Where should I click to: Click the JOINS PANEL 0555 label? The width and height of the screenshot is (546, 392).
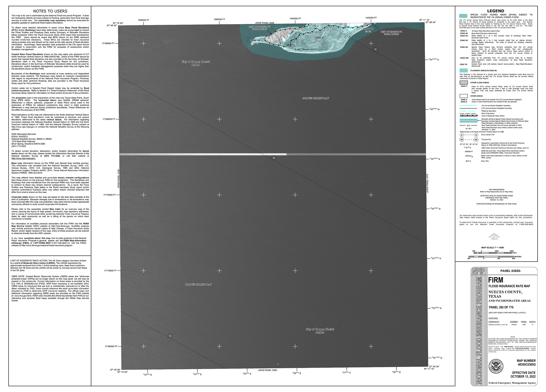[267, 370]
